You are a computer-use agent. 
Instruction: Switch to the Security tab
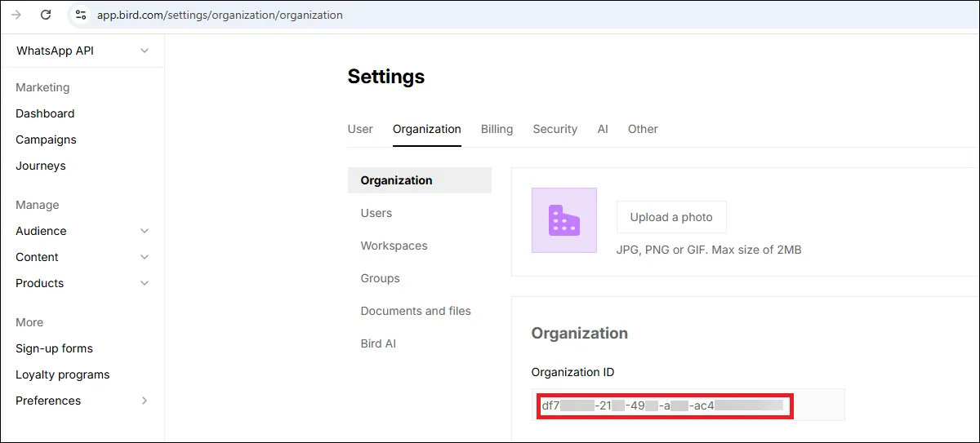pos(555,129)
